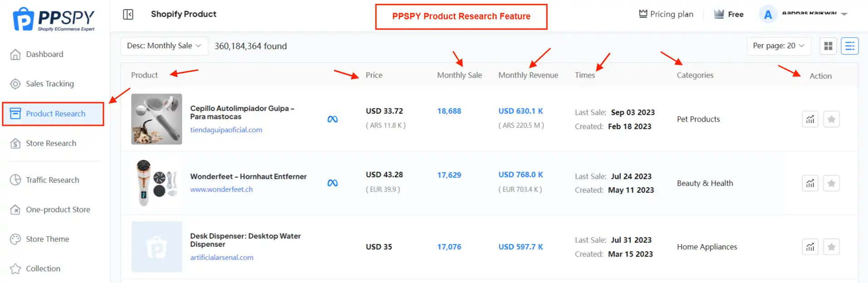868x283 pixels.
Task: Collapse the sidebar with the panel icon
Action: coord(128,15)
